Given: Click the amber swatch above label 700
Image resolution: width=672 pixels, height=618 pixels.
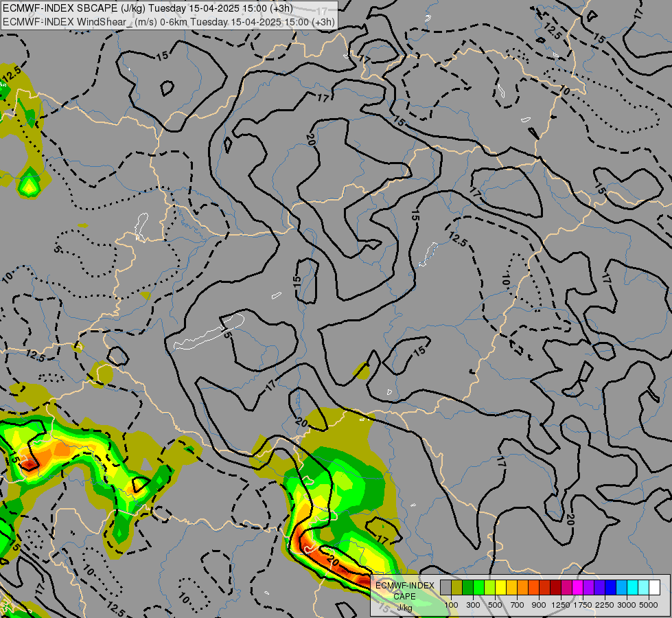Looking at the screenshot, I should [x=511, y=587].
